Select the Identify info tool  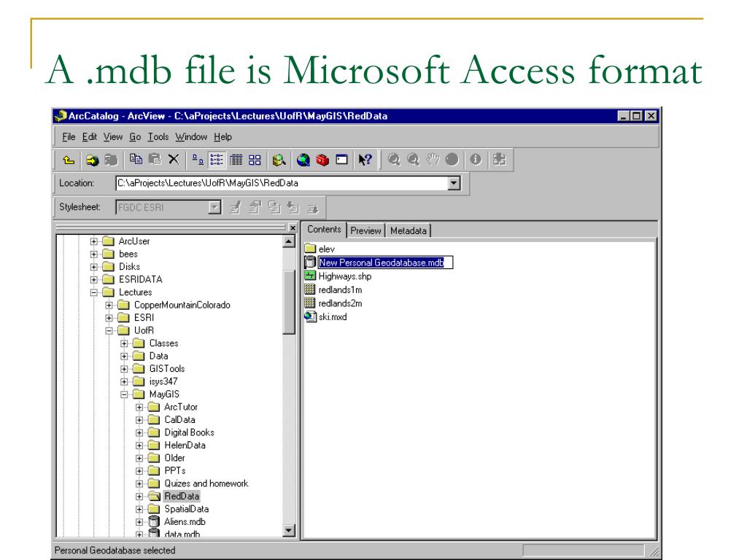coord(476,160)
